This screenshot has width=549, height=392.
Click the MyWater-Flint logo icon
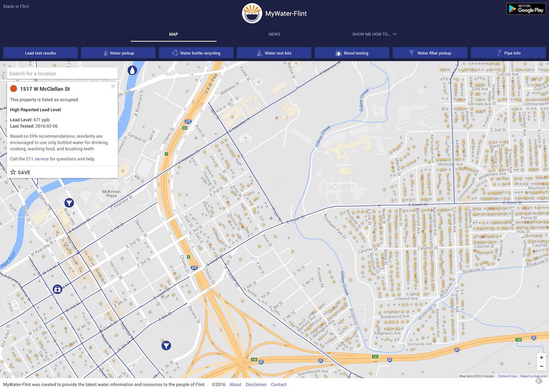click(252, 13)
